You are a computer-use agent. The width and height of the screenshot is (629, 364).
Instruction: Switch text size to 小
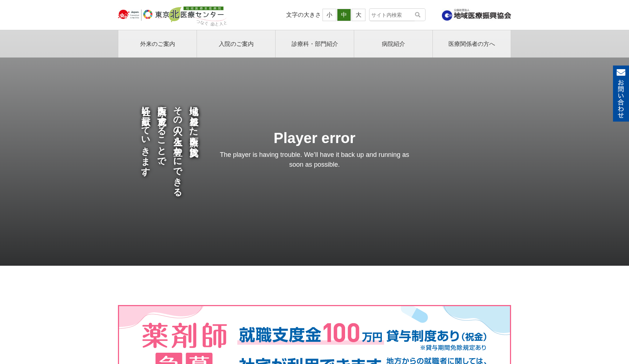click(329, 15)
